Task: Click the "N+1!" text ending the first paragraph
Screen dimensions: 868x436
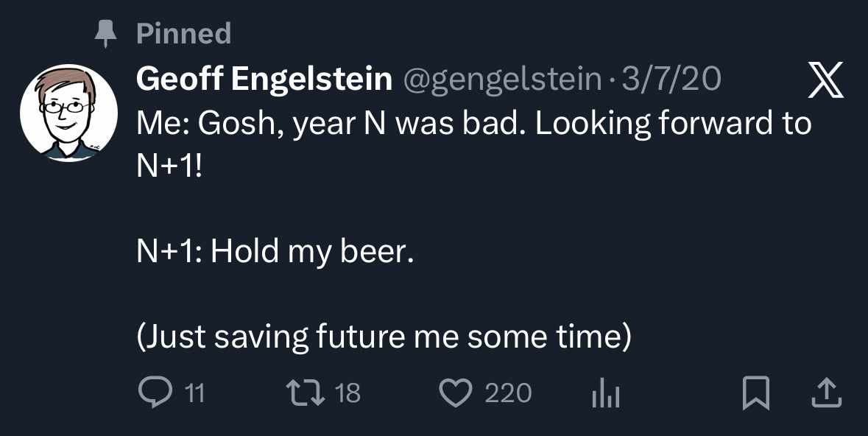Action: point(169,165)
